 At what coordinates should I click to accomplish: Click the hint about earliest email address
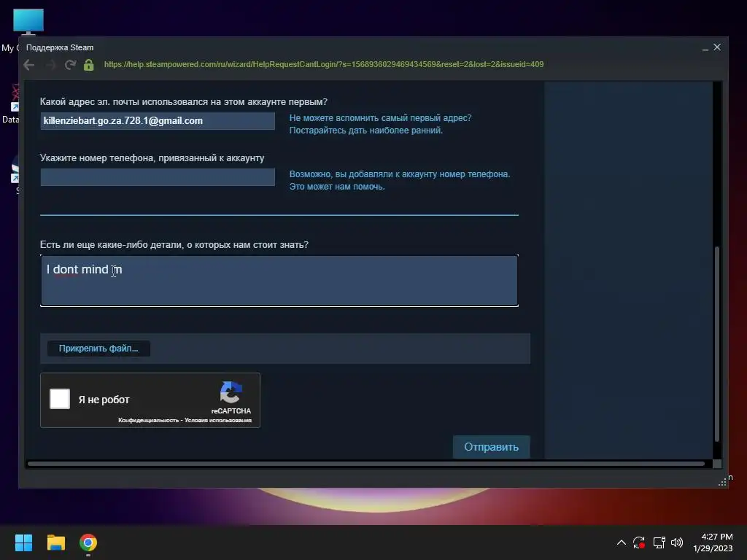[381, 124]
